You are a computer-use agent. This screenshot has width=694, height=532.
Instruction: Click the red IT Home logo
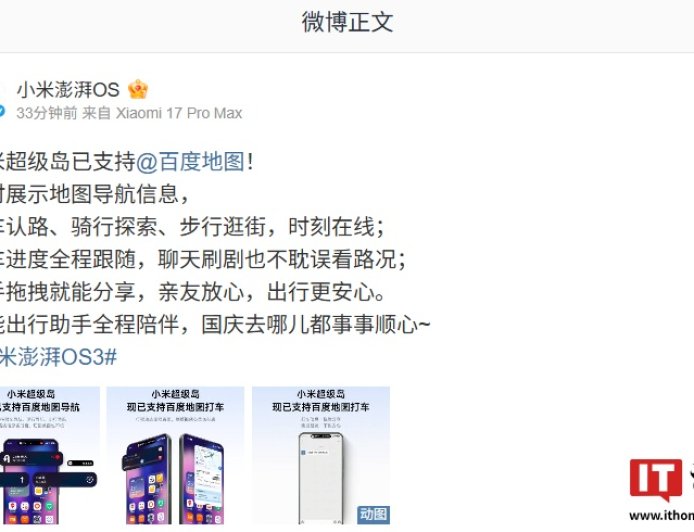pyautogui.click(x=656, y=481)
